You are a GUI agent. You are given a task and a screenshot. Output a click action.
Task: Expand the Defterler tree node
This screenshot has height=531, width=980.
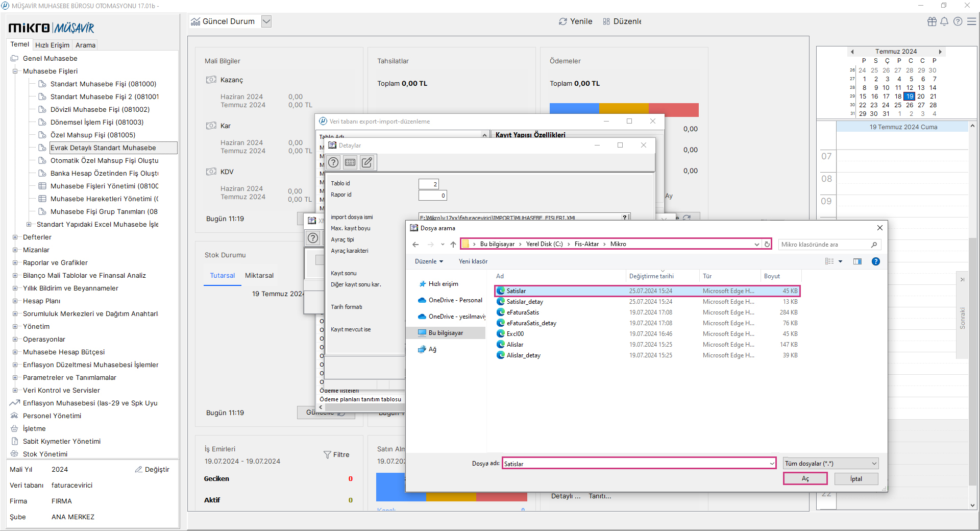(15, 237)
